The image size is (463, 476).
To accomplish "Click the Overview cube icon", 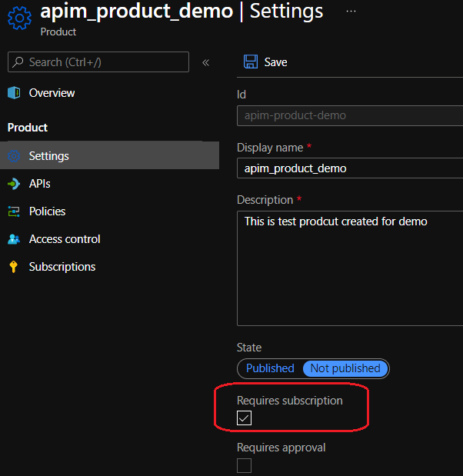I will (x=14, y=93).
